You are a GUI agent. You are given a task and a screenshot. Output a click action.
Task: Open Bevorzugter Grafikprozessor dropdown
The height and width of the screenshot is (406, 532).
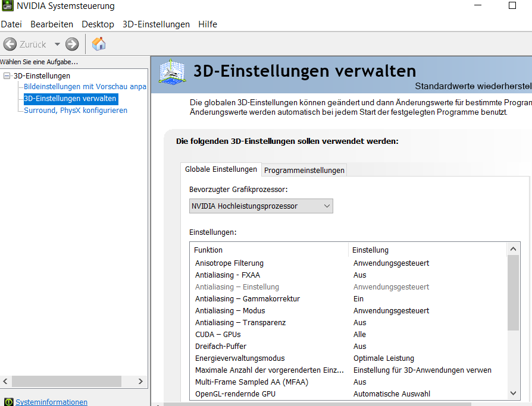pyautogui.click(x=261, y=206)
